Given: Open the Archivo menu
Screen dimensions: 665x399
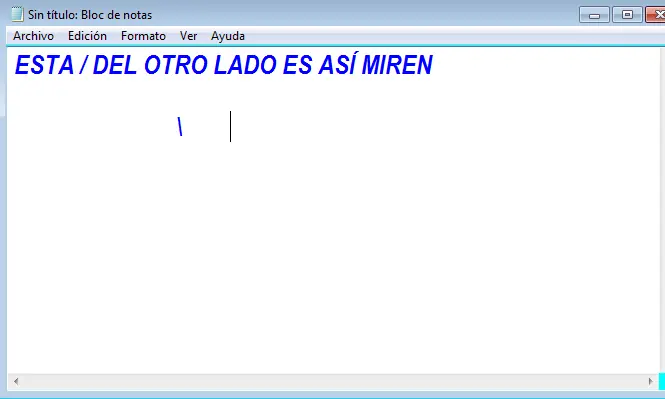Looking at the screenshot, I should pyautogui.click(x=33, y=36).
